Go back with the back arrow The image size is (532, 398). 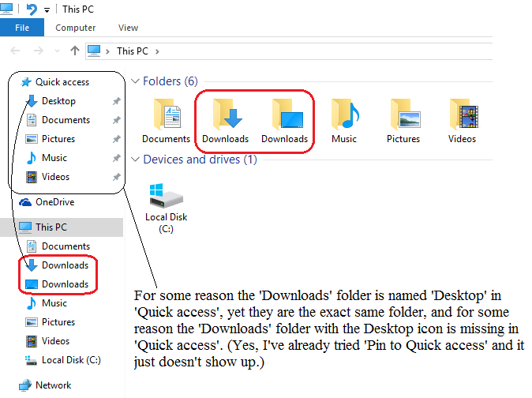click(x=15, y=51)
